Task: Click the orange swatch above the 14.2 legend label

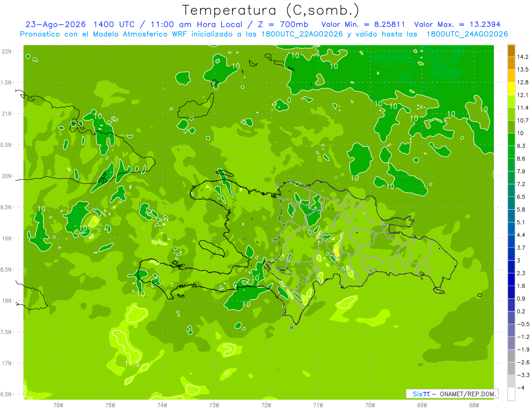Action: (x=511, y=51)
